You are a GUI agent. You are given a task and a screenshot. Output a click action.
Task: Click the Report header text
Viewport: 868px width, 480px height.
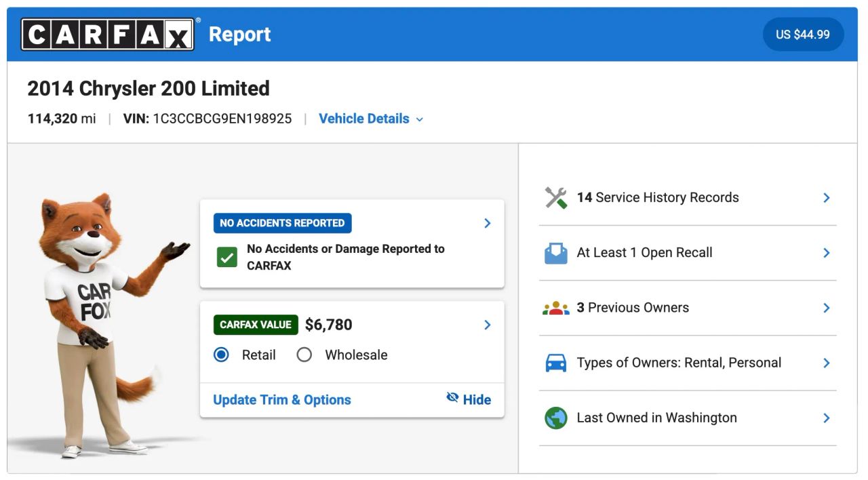pyautogui.click(x=239, y=35)
